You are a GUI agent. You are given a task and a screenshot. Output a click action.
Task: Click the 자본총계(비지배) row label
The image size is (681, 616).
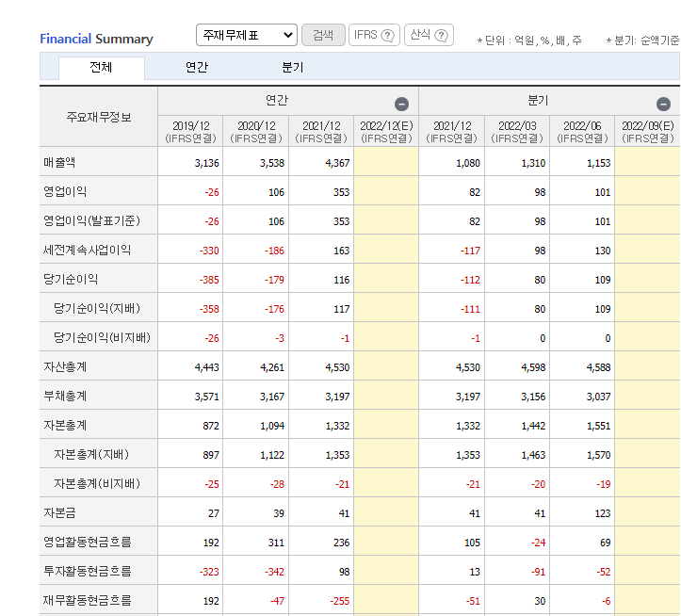click(x=97, y=483)
